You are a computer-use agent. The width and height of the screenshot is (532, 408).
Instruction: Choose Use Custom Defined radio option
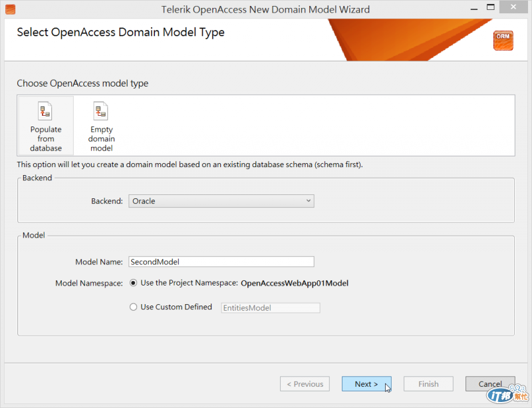click(x=134, y=307)
